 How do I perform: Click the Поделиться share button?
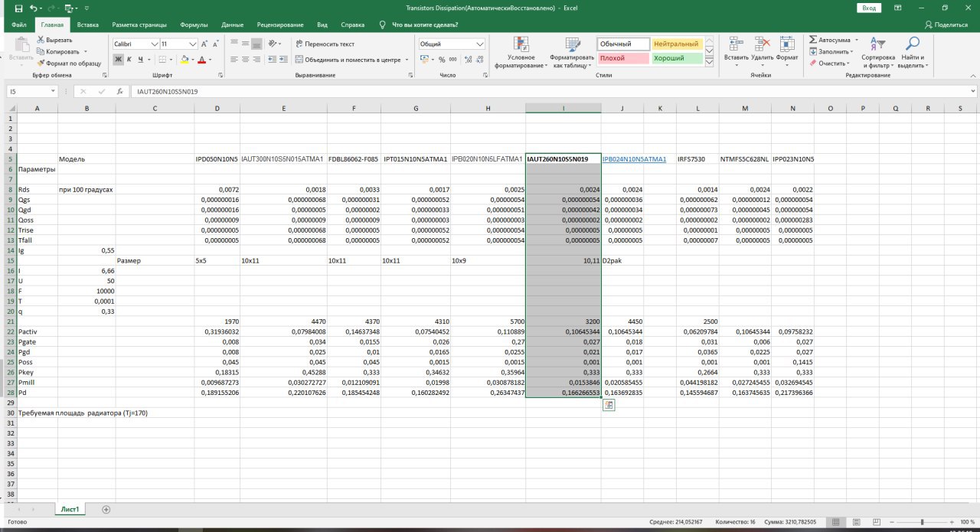pyautogui.click(x=946, y=24)
